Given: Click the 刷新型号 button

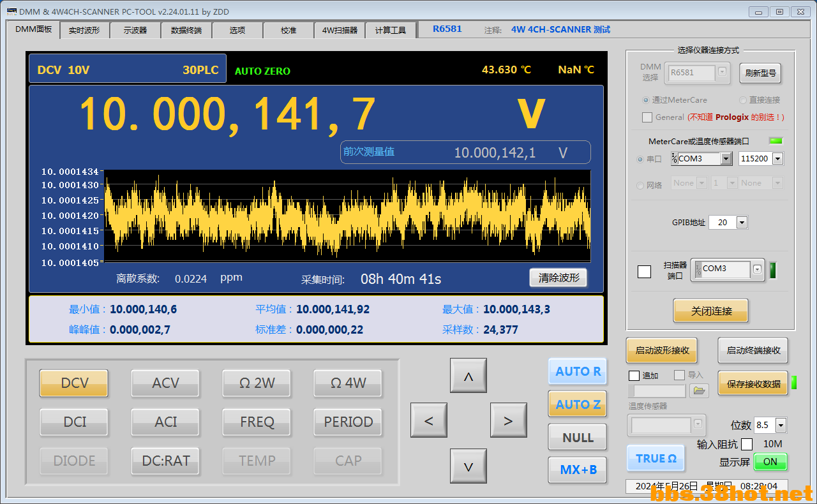Looking at the screenshot, I should point(760,73).
